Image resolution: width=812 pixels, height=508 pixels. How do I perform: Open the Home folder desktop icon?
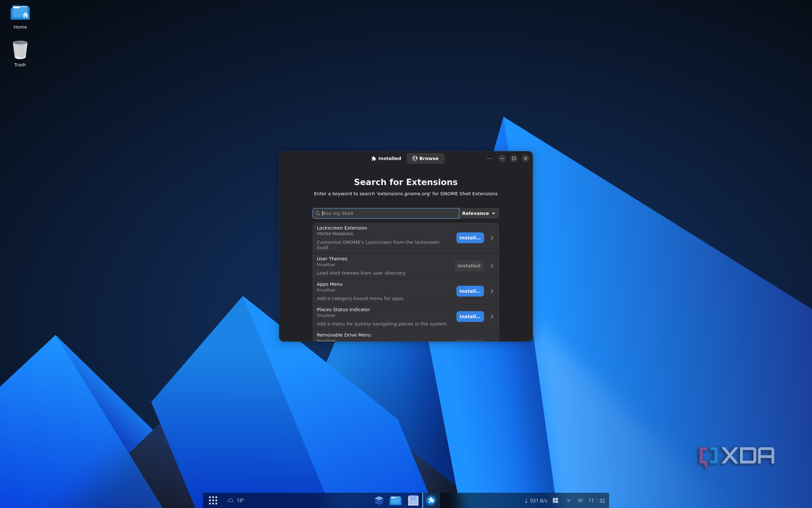pyautogui.click(x=20, y=17)
